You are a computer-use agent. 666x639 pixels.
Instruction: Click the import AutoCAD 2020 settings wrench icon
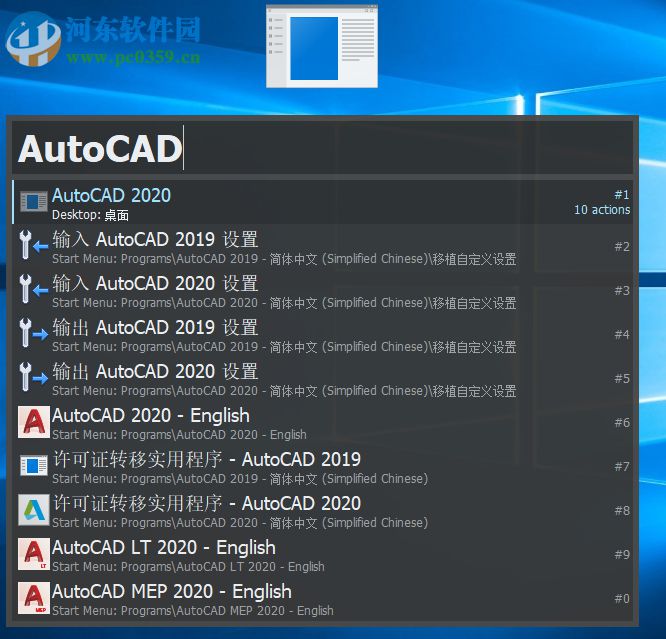pyautogui.click(x=34, y=289)
